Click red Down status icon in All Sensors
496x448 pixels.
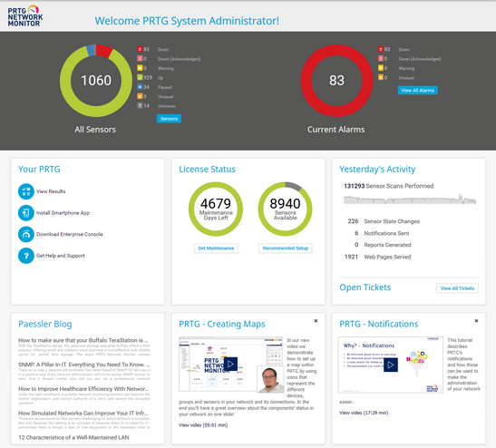pyautogui.click(x=140, y=49)
